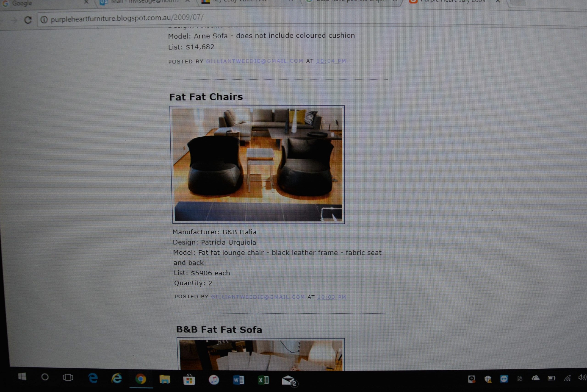Click the Fat Fat Chairs photo

coord(258,164)
